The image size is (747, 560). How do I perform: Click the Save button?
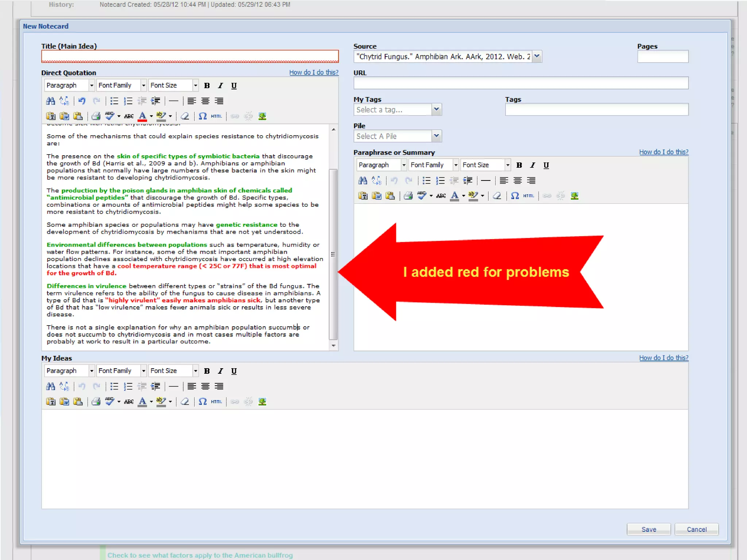tap(649, 529)
